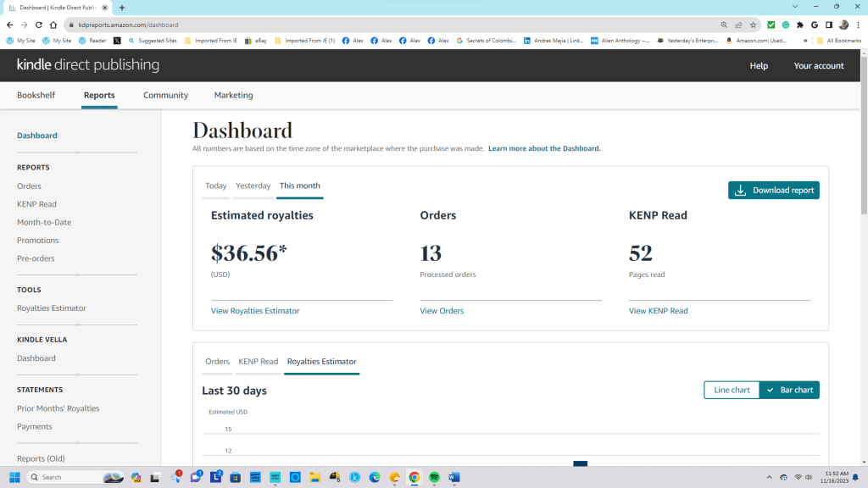Open the KENP Read chart tab

tap(258, 362)
